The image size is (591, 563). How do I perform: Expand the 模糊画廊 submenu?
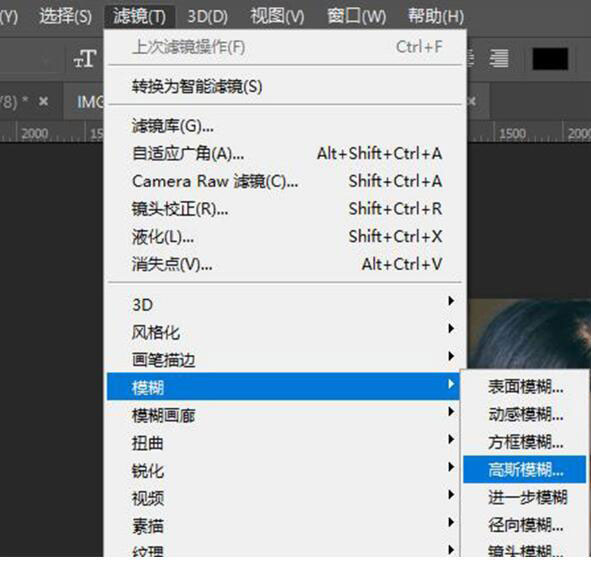point(283,415)
